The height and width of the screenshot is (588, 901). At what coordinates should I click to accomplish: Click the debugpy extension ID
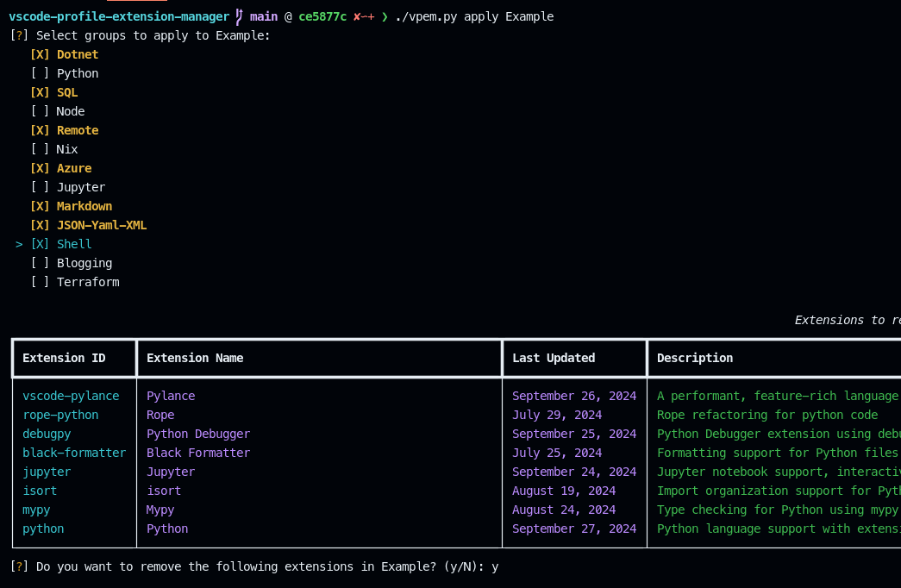click(47, 434)
